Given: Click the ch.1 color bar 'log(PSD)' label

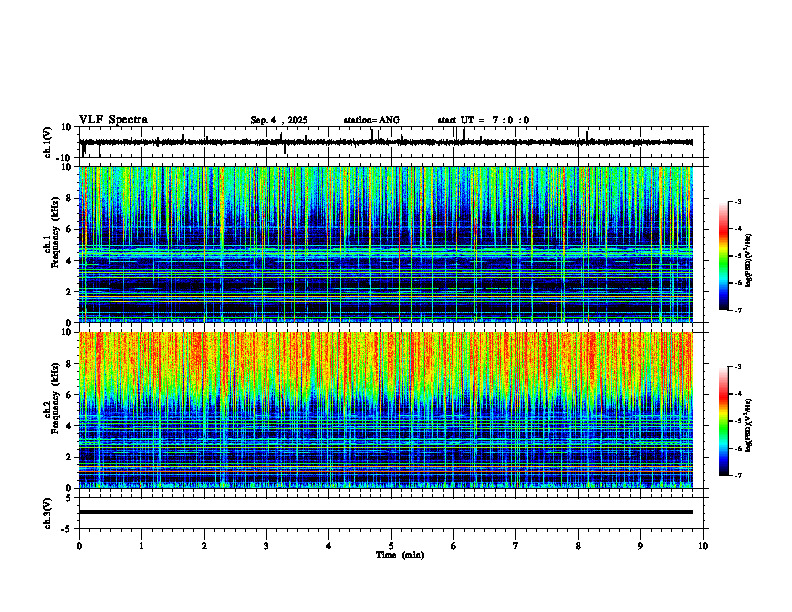Looking at the screenshot, I should (749, 261).
